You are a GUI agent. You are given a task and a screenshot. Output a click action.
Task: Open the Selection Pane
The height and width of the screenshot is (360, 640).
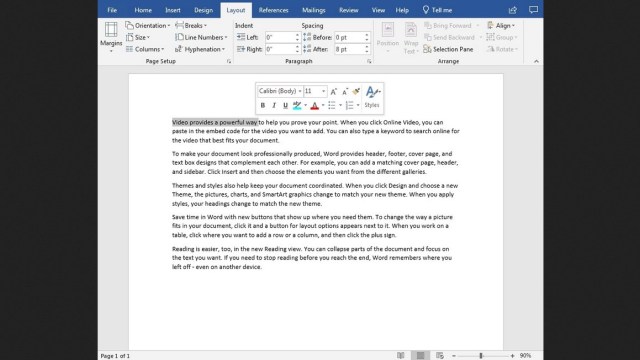(x=448, y=49)
